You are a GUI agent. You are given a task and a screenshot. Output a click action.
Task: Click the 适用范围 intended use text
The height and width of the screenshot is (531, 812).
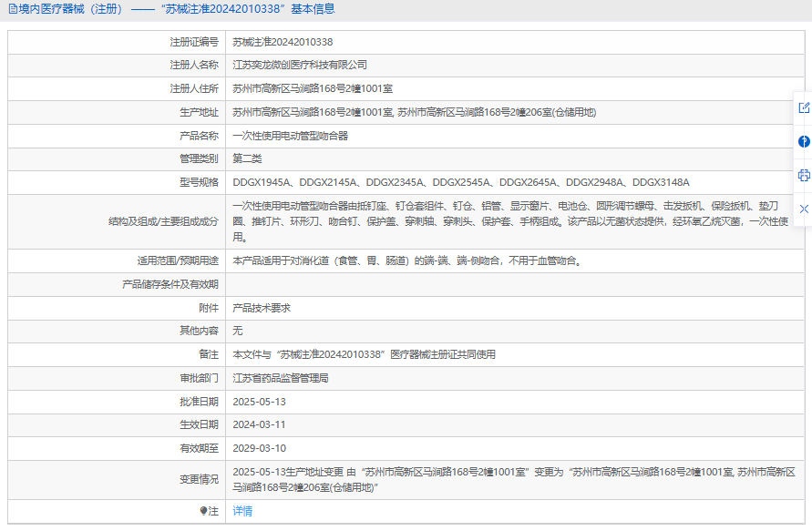click(408, 260)
